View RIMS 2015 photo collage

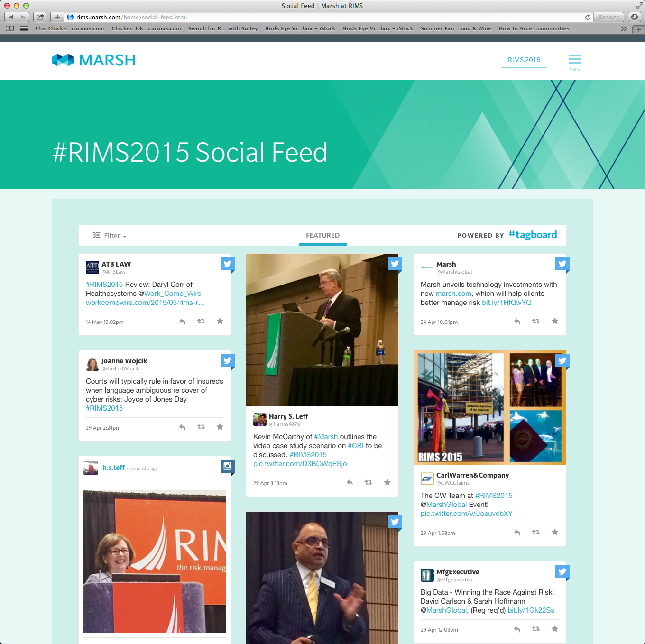[x=489, y=407]
